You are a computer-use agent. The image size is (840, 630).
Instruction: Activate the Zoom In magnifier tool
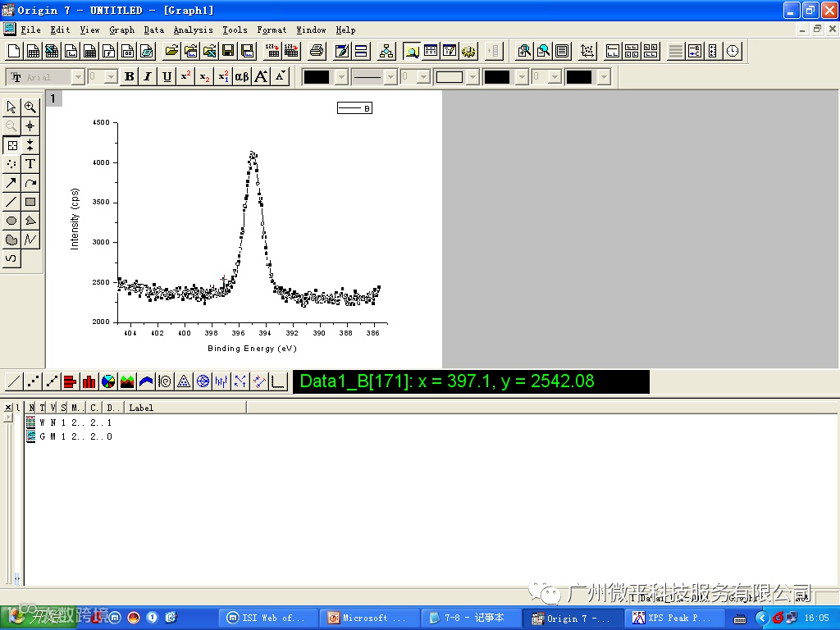click(x=30, y=107)
